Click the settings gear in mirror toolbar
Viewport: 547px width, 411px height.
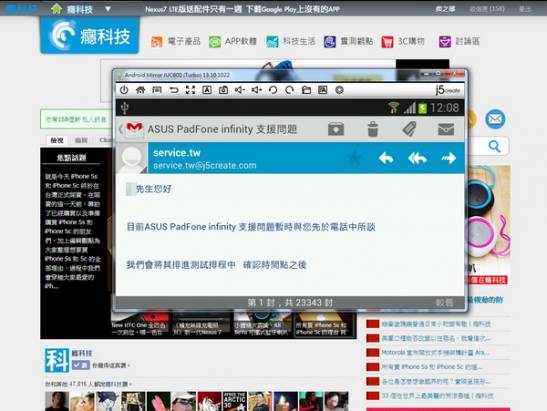point(339,90)
